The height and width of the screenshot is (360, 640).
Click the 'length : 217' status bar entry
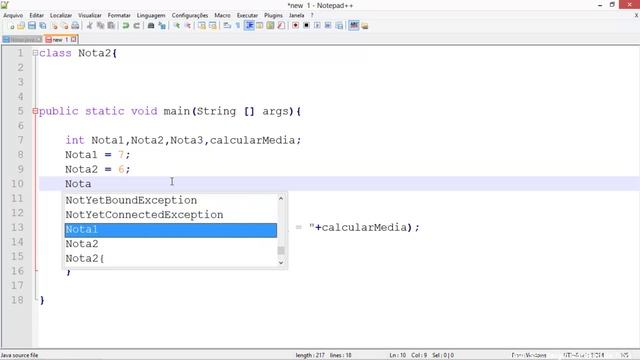[310, 356]
